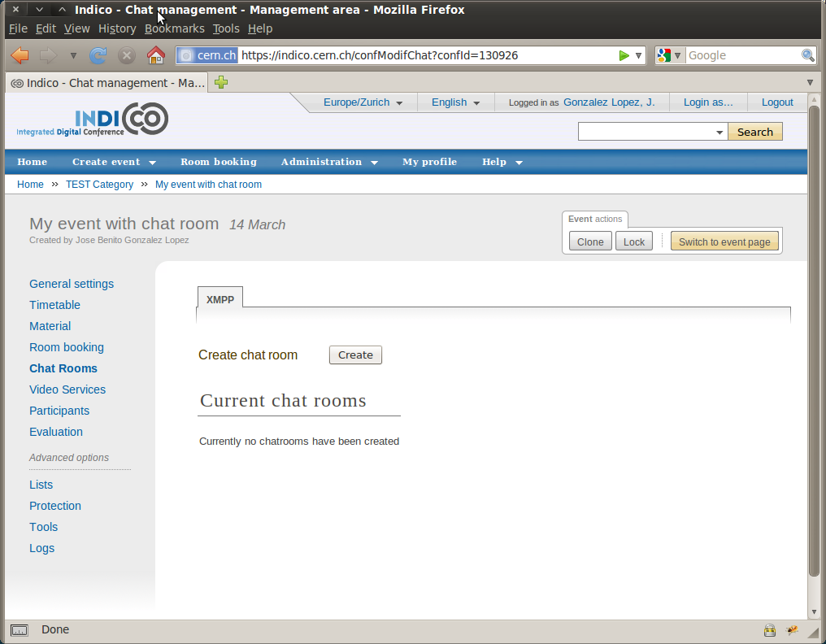Click the Create chat room button

pyautogui.click(x=355, y=355)
